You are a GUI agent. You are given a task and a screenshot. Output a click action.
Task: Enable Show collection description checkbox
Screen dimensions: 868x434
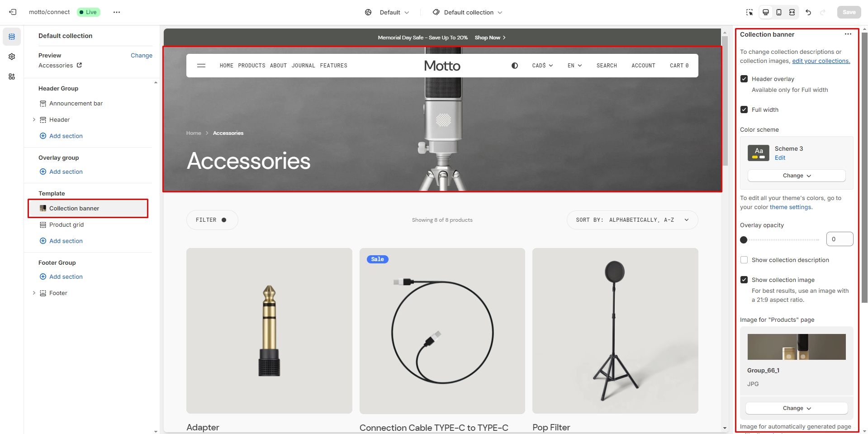744,260
